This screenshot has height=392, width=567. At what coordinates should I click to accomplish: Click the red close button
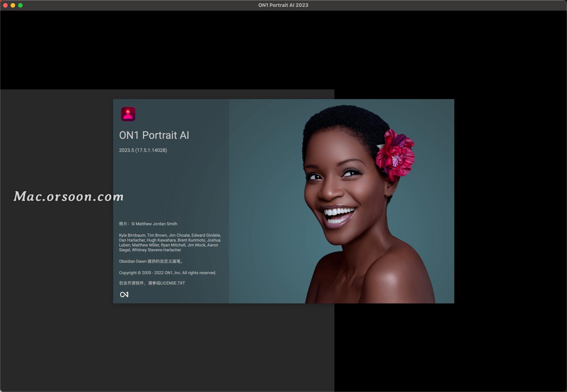coord(5,5)
